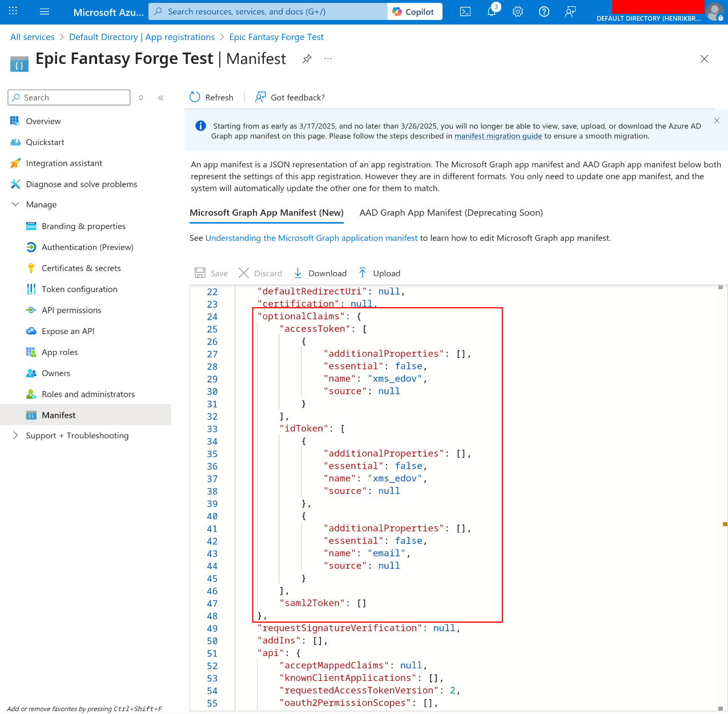Open Token configuration in sidebar

[x=79, y=289]
